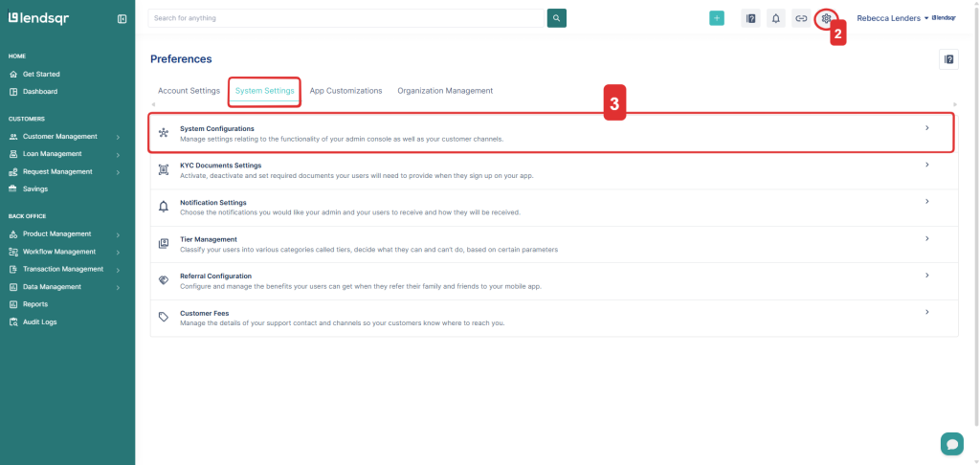Image resolution: width=980 pixels, height=465 pixels.
Task: Switch to the App Customizations tab
Action: [x=345, y=91]
